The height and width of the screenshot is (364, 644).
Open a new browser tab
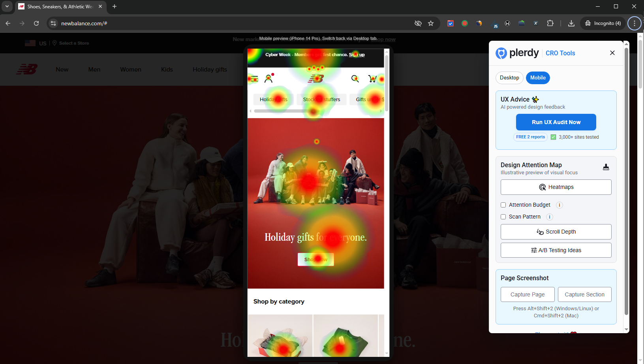(115, 6)
